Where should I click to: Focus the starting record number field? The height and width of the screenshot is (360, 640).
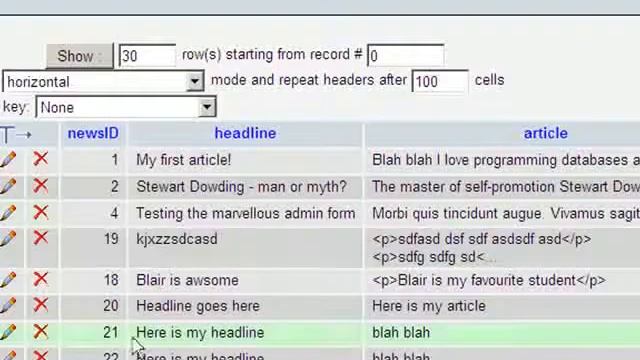(x=406, y=56)
